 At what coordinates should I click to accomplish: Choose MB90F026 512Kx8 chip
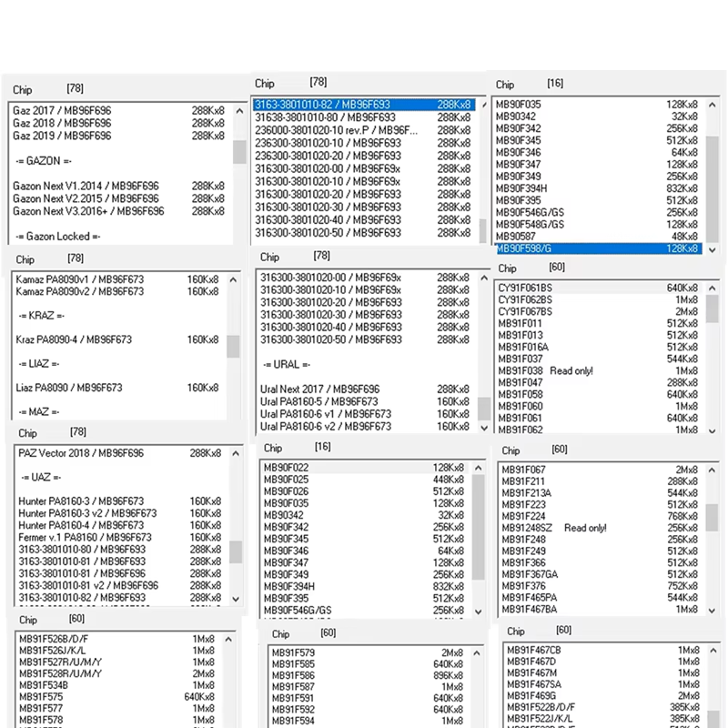[364, 491]
